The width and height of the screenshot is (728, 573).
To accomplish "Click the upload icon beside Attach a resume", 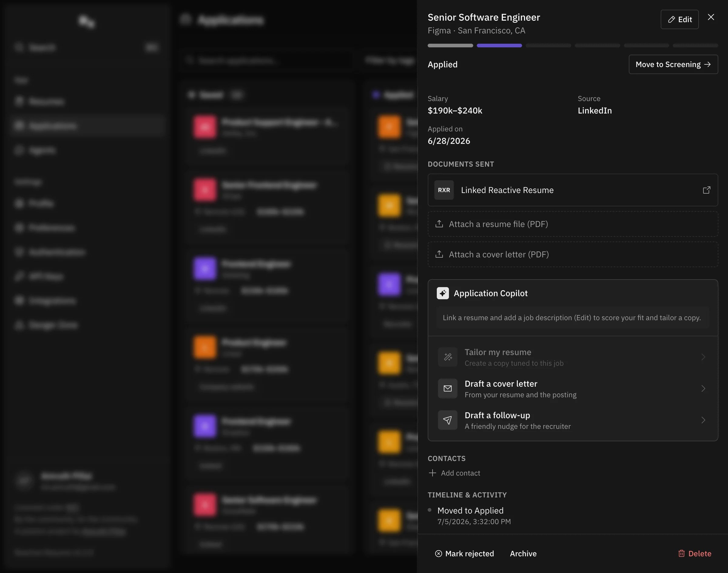I will [x=439, y=224].
